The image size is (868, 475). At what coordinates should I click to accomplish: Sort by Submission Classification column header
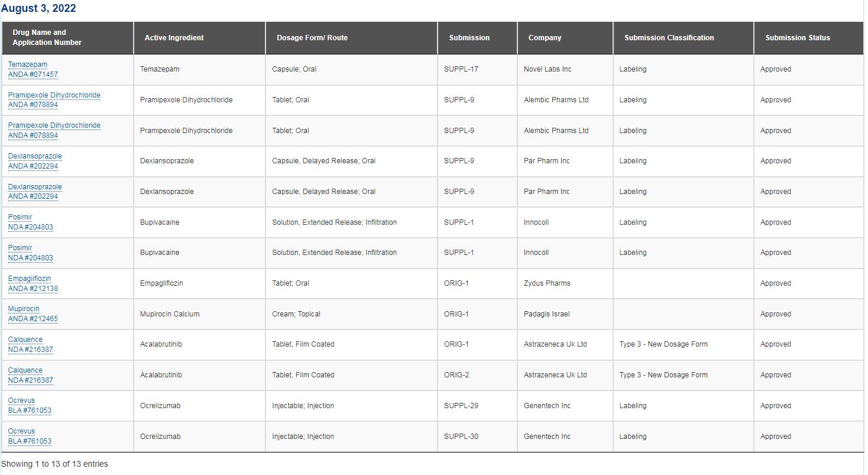tap(669, 38)
